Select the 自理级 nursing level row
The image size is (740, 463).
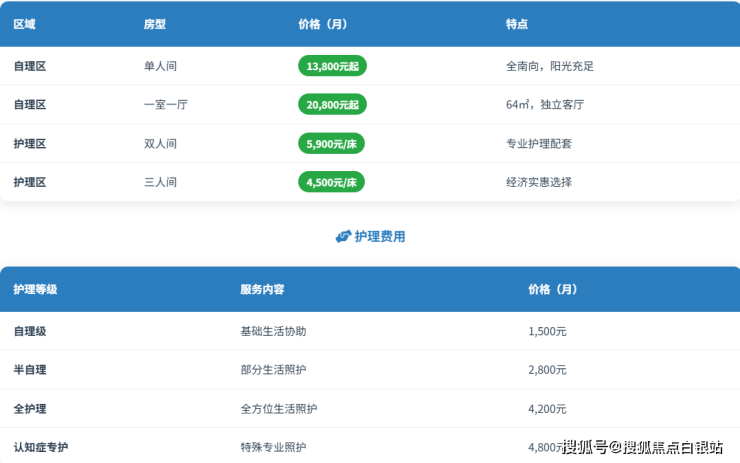[x=30, y=330]
